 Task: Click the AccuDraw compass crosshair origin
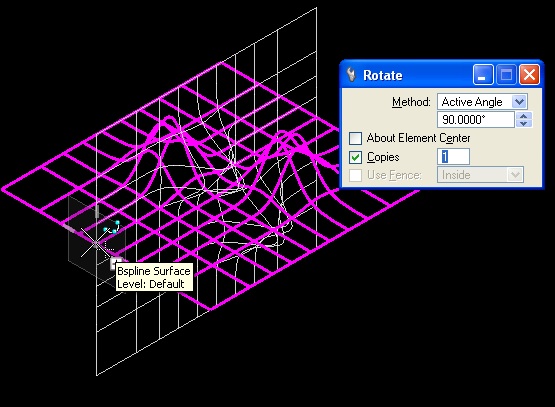96,243
